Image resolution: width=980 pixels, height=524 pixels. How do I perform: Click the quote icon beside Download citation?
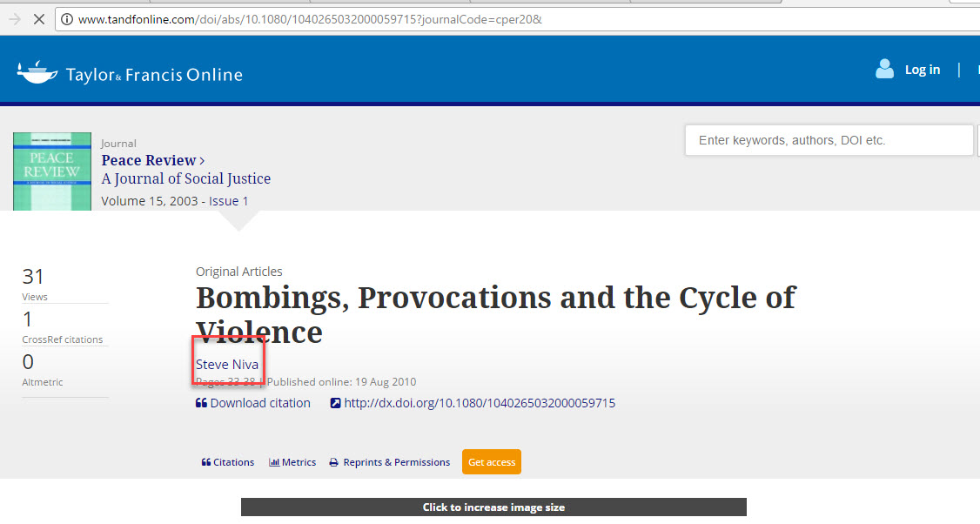click(x=201, y=403)
